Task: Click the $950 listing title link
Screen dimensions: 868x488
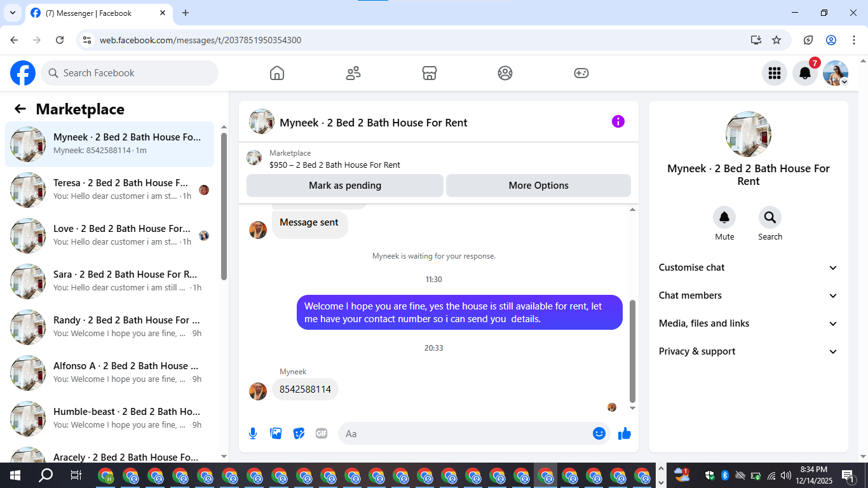Action: click(x=335, y=165)
